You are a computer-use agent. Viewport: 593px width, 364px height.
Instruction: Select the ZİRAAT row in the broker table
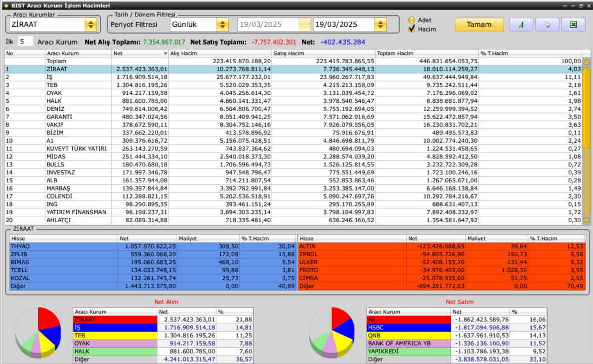pyautogui.click(x=293, y=69)
